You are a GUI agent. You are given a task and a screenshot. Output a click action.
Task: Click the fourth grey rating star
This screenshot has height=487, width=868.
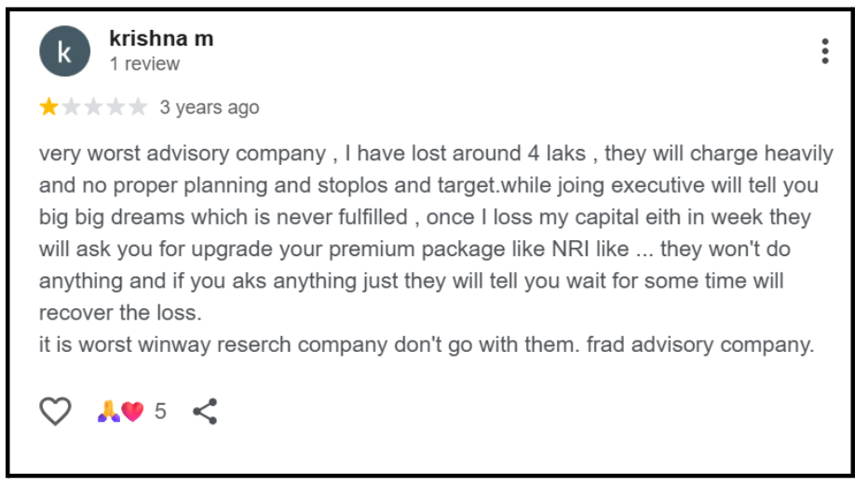pyautogui.click(x=115, y=107)
